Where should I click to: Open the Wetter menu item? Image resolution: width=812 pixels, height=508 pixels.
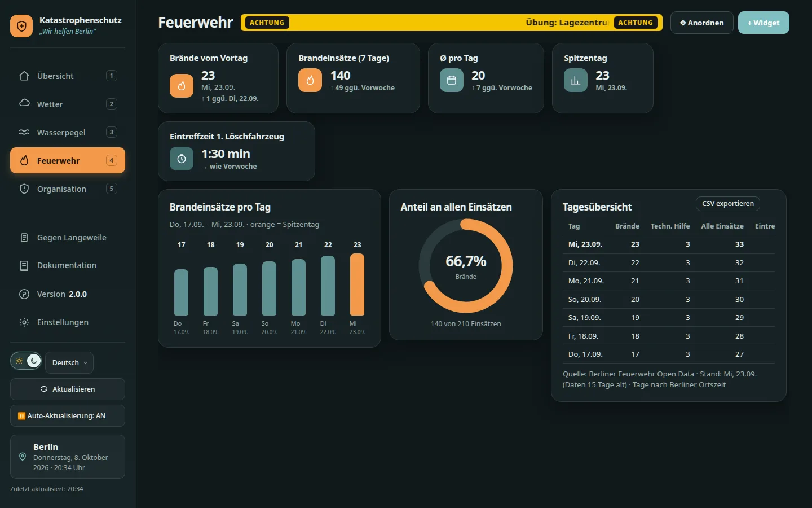pyautogui.click(x=68, y=104)
